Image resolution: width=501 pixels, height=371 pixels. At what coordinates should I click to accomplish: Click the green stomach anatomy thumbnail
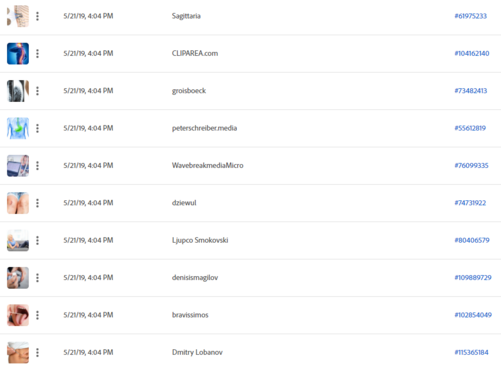click(18, 128)
